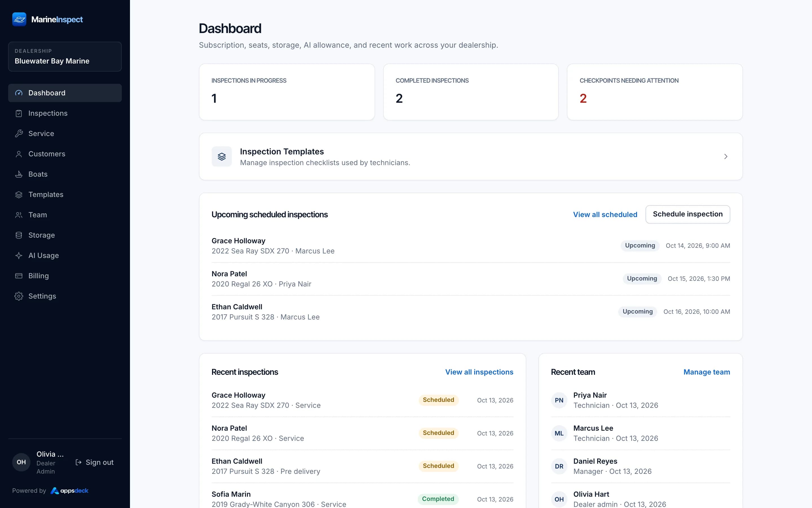Screen dimensions: 812x508
Task: Open the Customers page
Action: coord(65,154)
